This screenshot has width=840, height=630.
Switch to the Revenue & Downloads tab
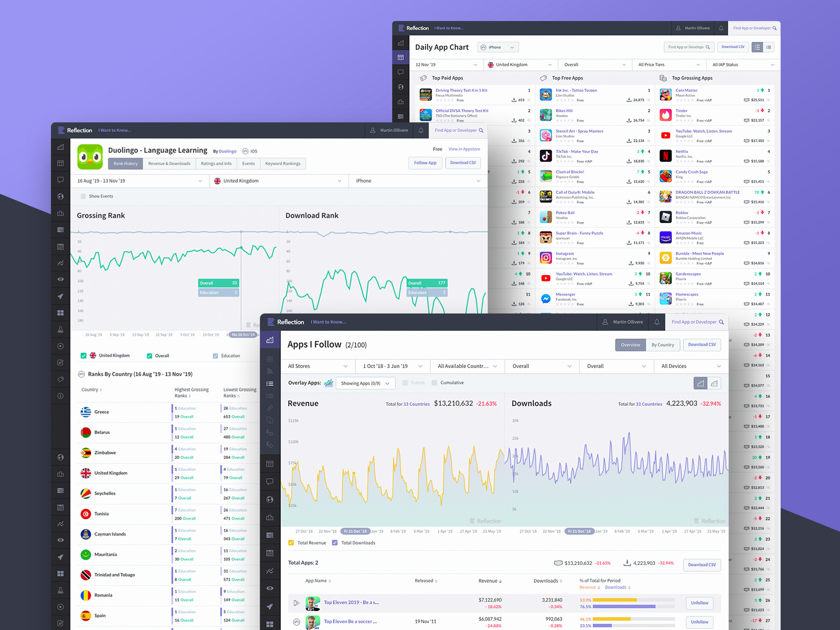point(170,163)
